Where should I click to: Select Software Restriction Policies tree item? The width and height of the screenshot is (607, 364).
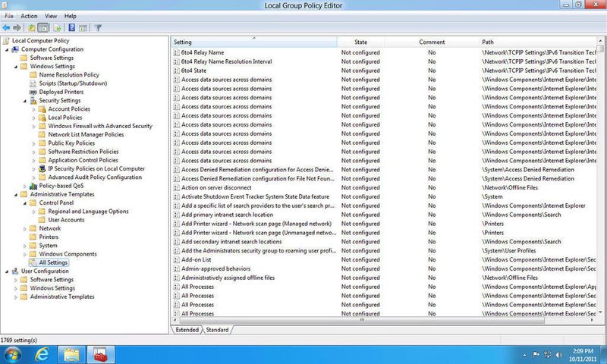83,152
